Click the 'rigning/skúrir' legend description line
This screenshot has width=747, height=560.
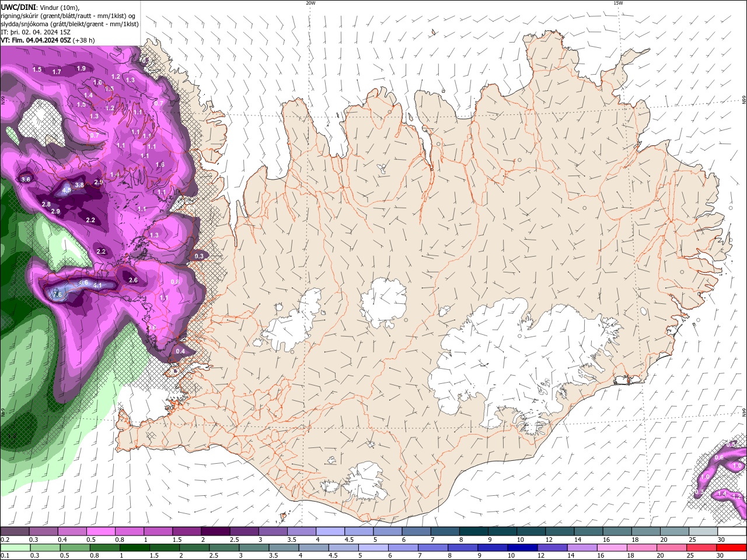tap(69, 16)
